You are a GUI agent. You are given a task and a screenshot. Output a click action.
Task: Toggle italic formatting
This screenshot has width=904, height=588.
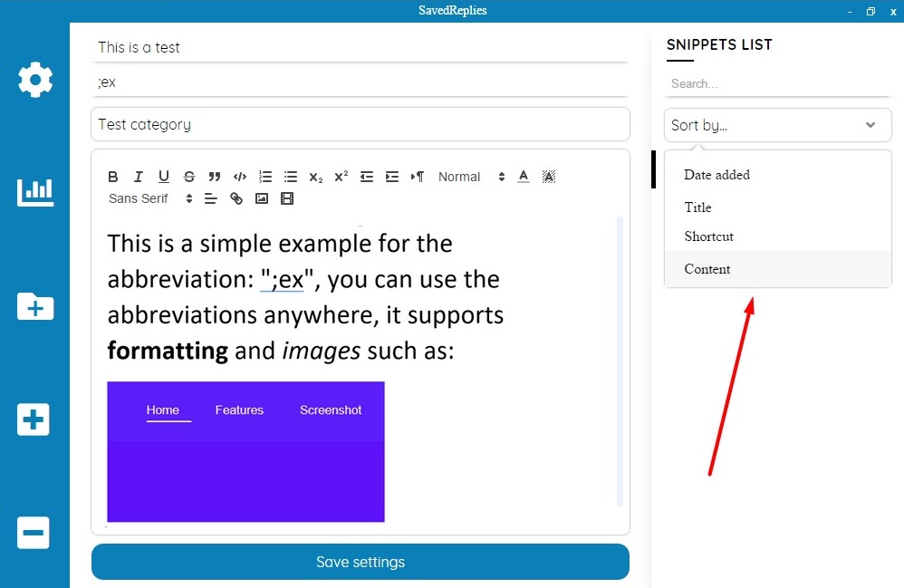139,177
